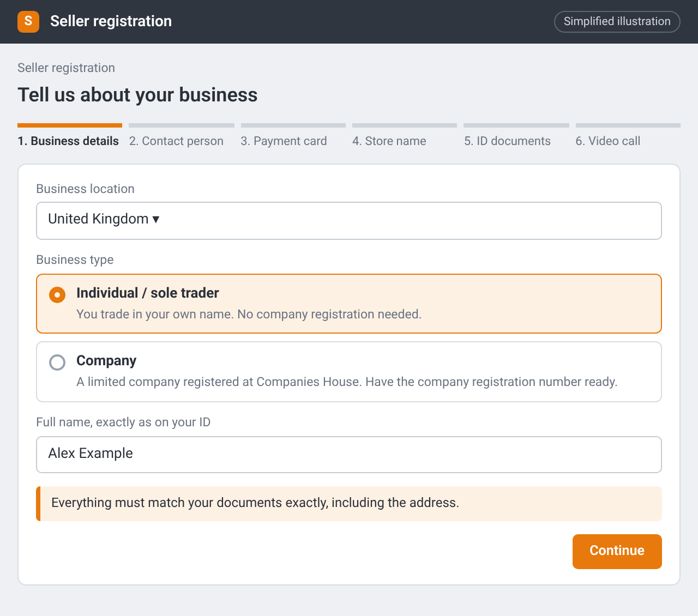The image size is (698, 616).
Task: Click the Seller registration header title
Action: pyautogui.click(x=111, y=21)
